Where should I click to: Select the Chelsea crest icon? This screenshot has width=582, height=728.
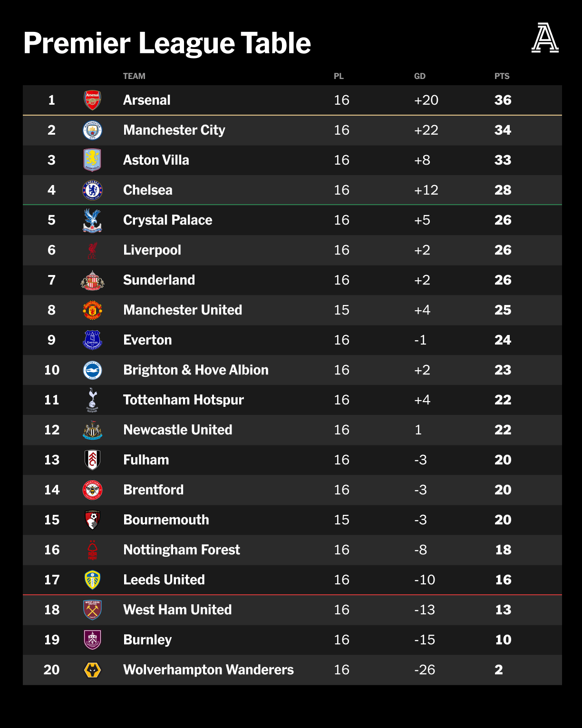93,190
